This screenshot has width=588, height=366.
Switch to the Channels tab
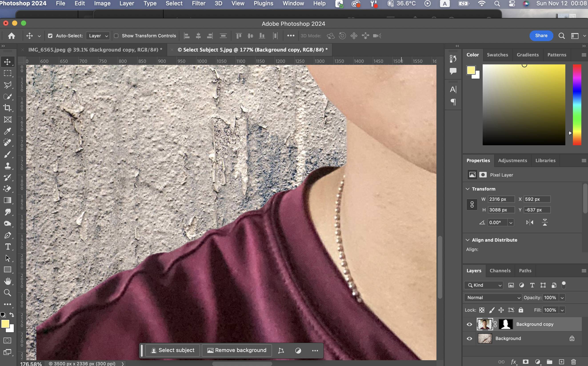click(500, 271)
